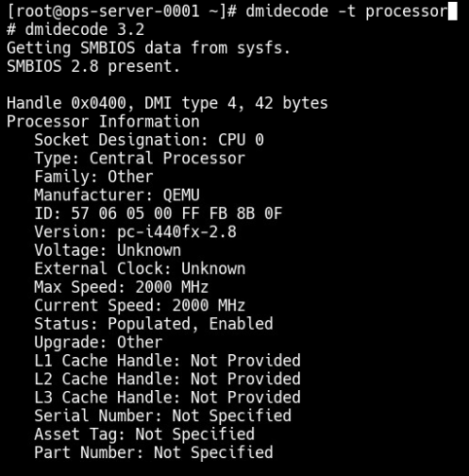Image resolution: width=469 pixels, height=476 pixels.
Task: Click the Manufacturer QEMU text
Action: pyautogui.click(x=117, y=195)
